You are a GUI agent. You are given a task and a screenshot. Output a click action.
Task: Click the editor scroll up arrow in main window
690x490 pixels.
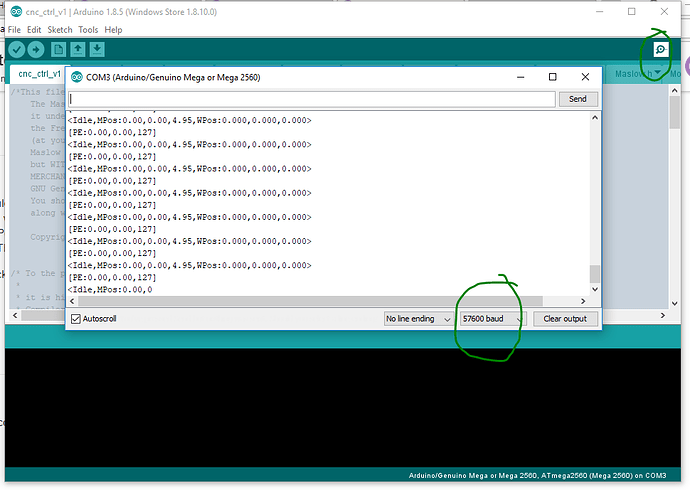(x=675, y=91)
